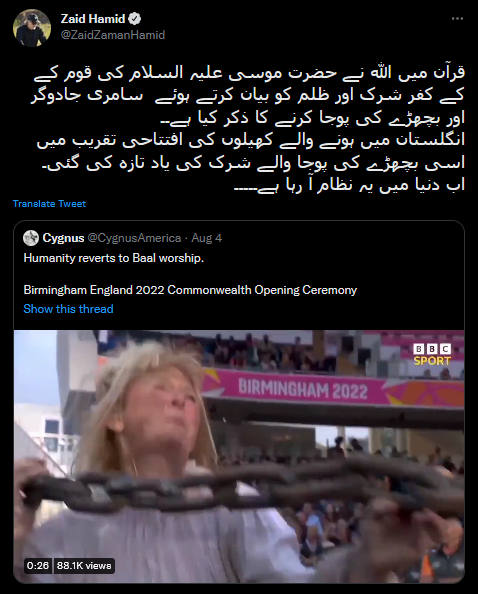The width and height of the screenshot is (478, 594).
Task: Click the verified badge next to Zaid Hamid
Action: (135, 19)
